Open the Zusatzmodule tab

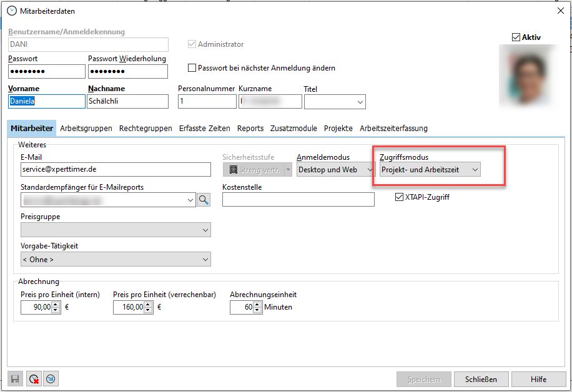[x=293, y=128]
